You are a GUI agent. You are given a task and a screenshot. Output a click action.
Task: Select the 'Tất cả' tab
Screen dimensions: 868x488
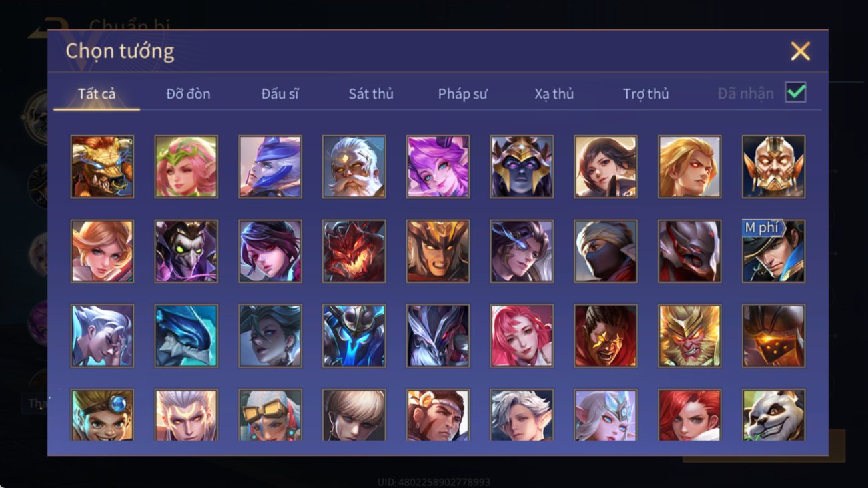point(97,94)
